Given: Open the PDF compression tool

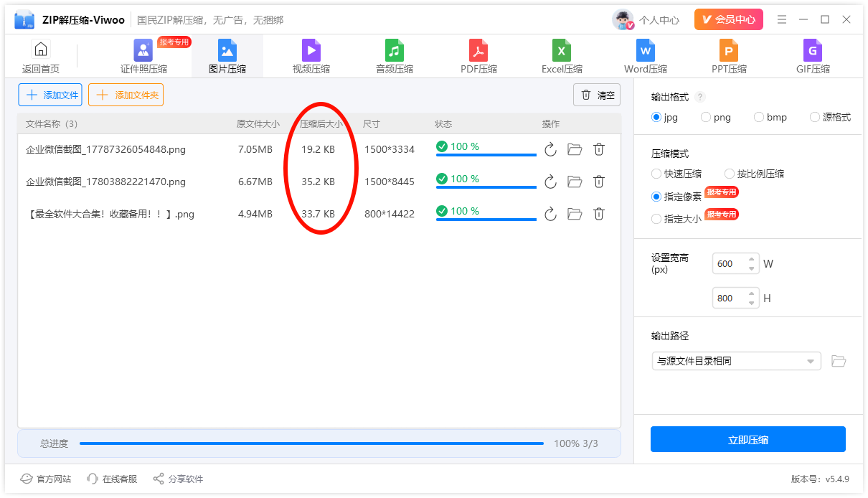Looking at the screenshot, I should click(478, 57).
